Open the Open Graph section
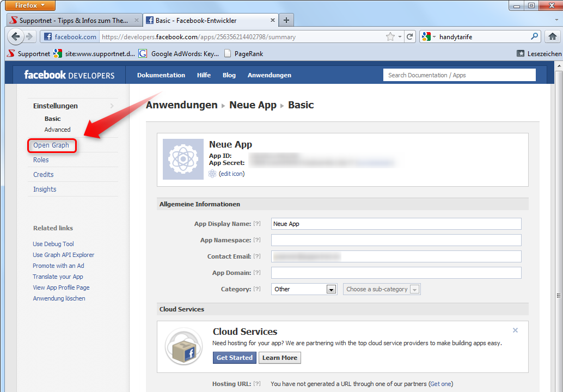Screen dimensions: 563x392 51,145
